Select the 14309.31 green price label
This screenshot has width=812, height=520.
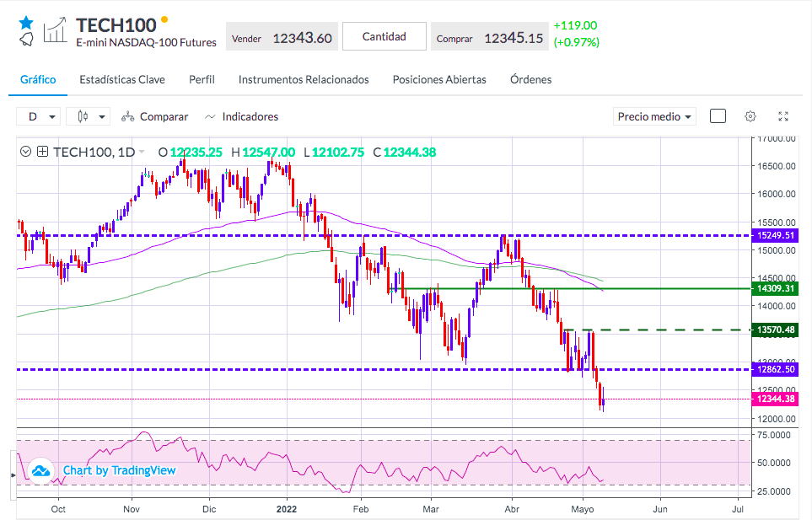tap(775, 289)
